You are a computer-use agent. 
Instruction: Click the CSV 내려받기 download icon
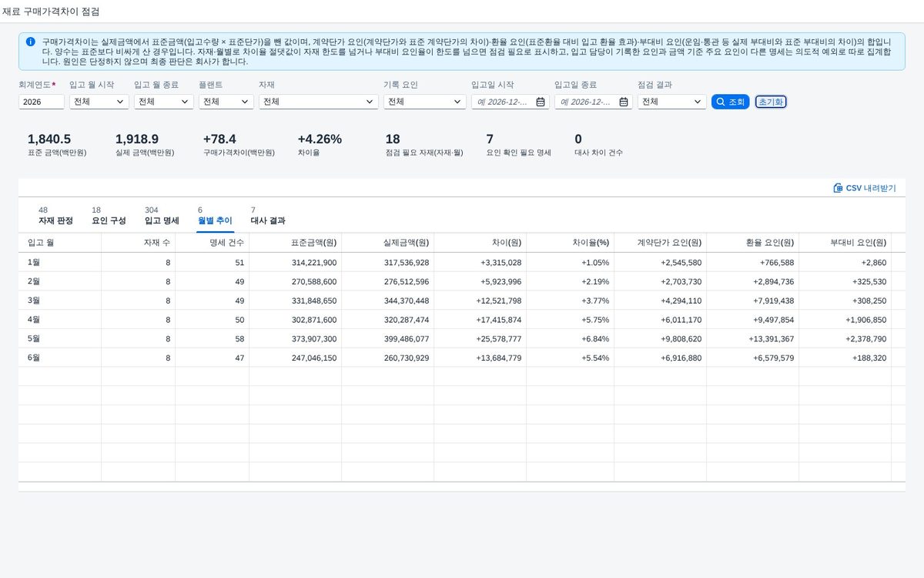pyautogui.click(x=838, y=188)
